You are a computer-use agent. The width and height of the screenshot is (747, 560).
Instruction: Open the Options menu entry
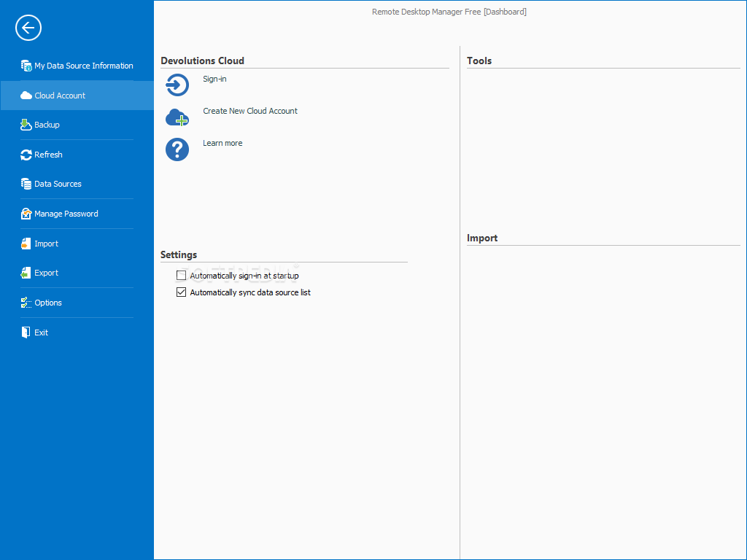coord(77,303)
